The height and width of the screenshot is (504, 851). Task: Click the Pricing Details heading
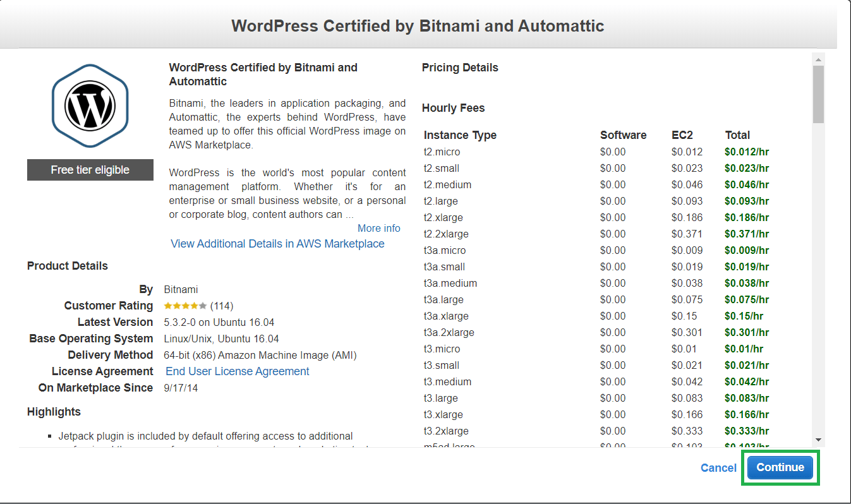click(460, 68)
